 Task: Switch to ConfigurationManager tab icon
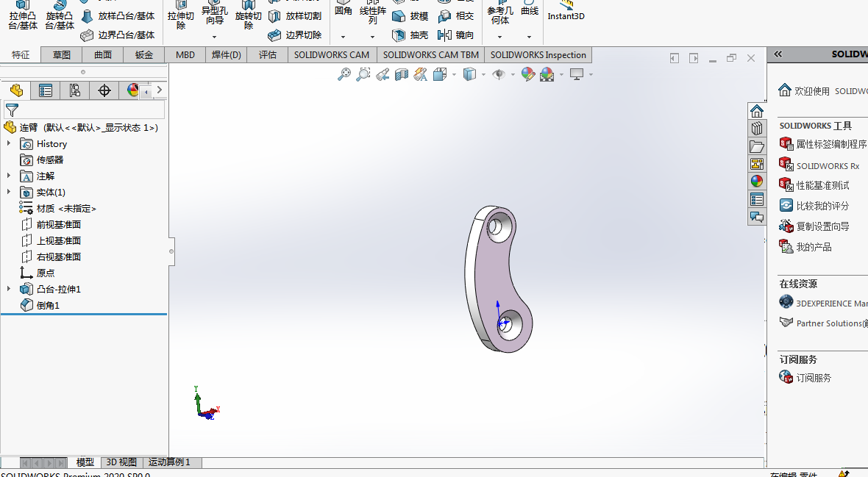(x=75, y=90)
